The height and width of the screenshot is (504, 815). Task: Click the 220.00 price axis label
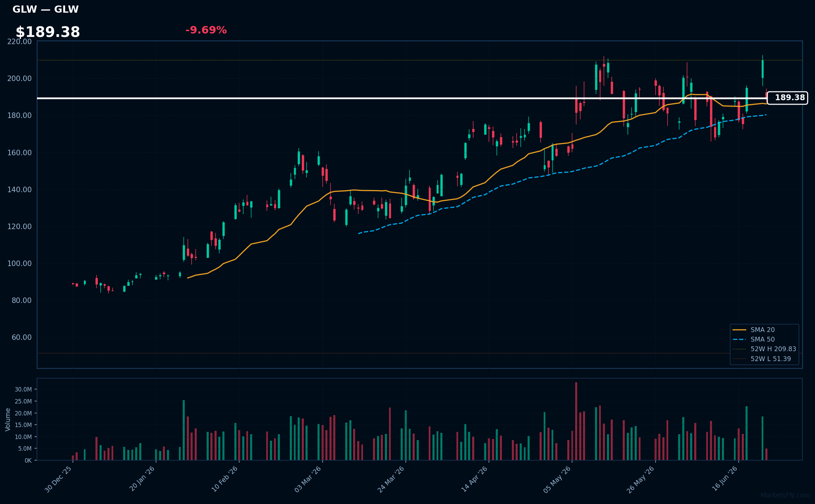tap(20, 42)
